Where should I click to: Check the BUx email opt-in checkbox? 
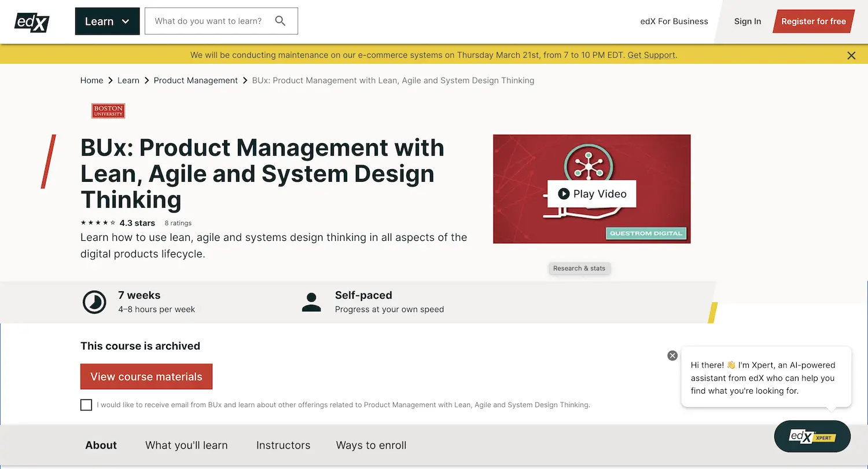coord(86,405)
